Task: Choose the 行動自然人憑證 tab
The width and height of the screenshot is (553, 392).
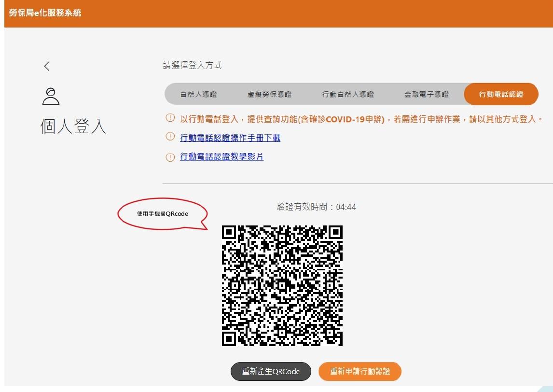Action: [348, 94]
